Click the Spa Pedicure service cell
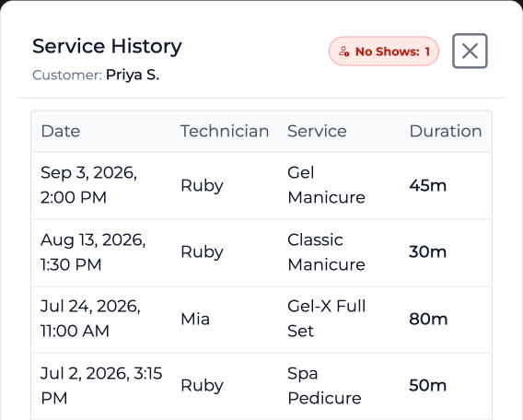Image resolution: width=523 pixels, height=420 pixels. coord(324,385)
